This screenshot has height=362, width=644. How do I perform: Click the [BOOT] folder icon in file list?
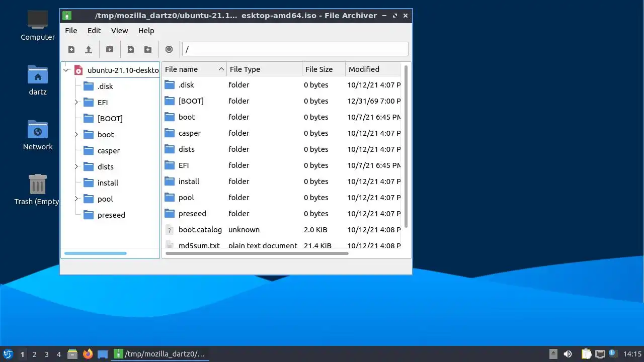pyautogui.click(x=170, y=101)
